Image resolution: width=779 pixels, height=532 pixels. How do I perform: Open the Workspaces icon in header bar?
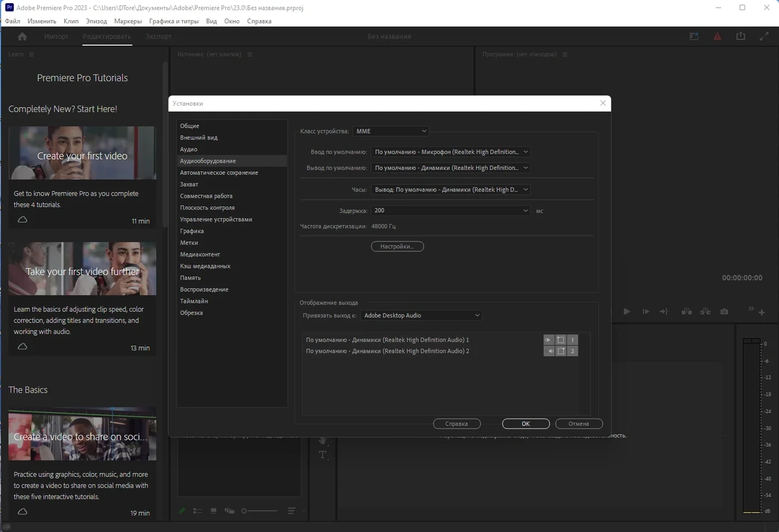pyautogui.click(x=694, y=36)
